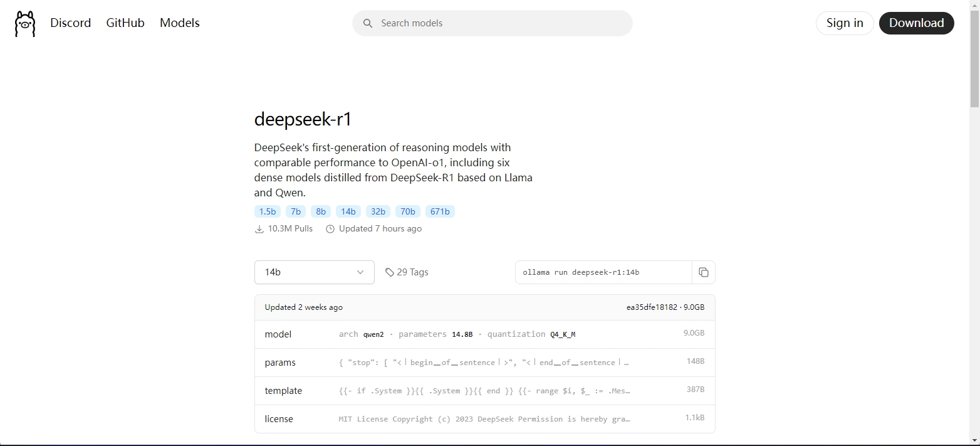Viewport: 980px width, 446px height.
Task: Click the Updated 2 weeks ago text
Action: 304,307
